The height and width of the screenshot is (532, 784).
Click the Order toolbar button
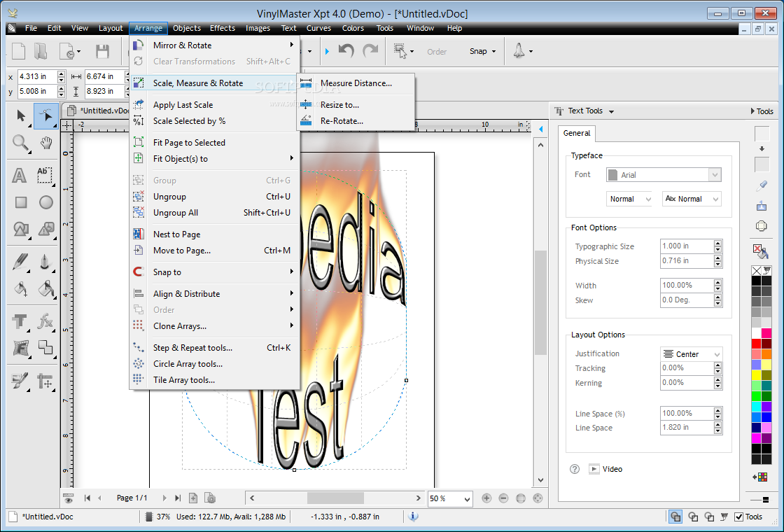click(437, 52)
